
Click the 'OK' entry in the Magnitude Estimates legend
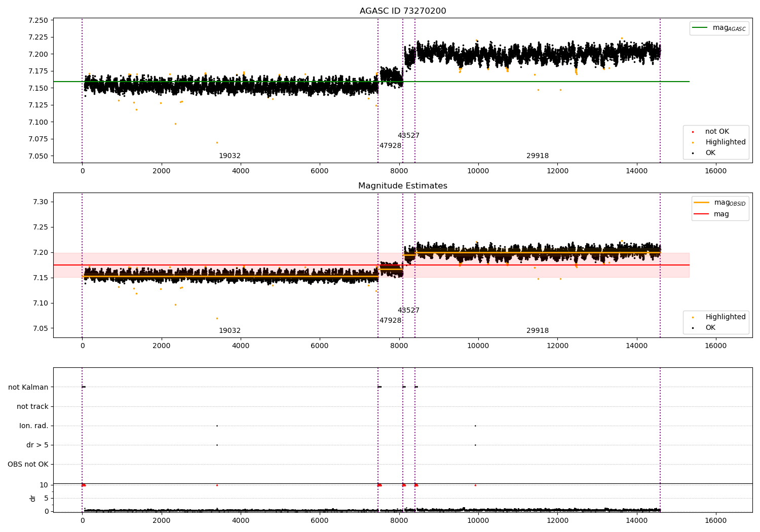(705, 328)
